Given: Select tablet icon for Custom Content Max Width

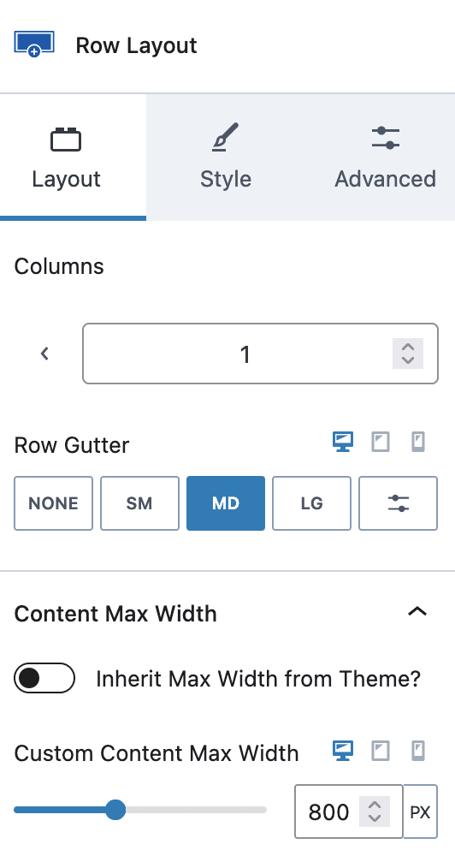Looking at the screenshot, I should click(x=381, y=751).
